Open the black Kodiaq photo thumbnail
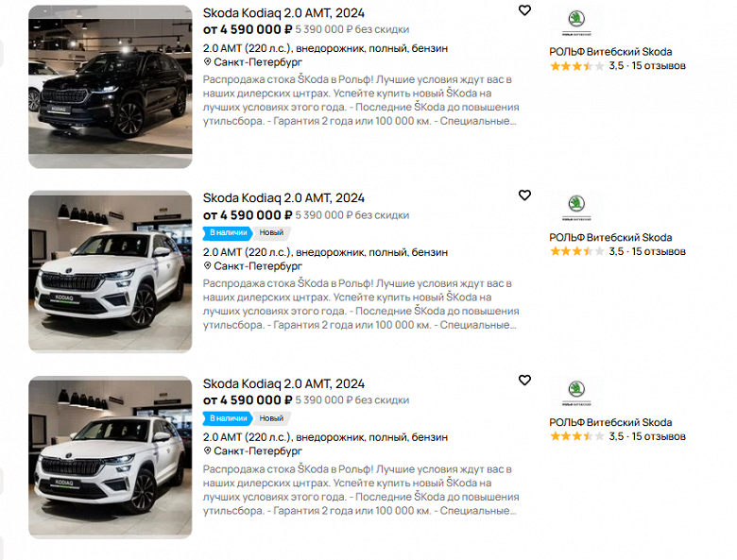The image size is (737, 560). [x=110, y=87]
